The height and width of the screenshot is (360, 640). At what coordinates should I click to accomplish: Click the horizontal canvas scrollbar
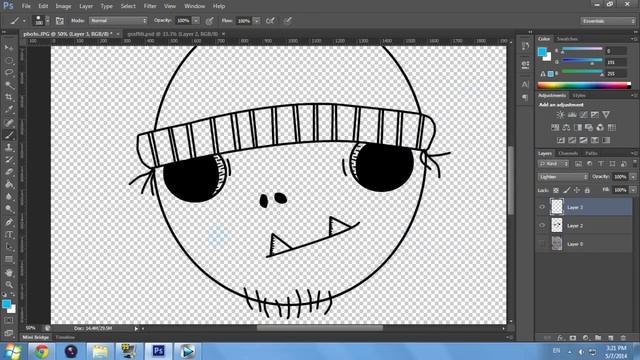coord(320,328)
